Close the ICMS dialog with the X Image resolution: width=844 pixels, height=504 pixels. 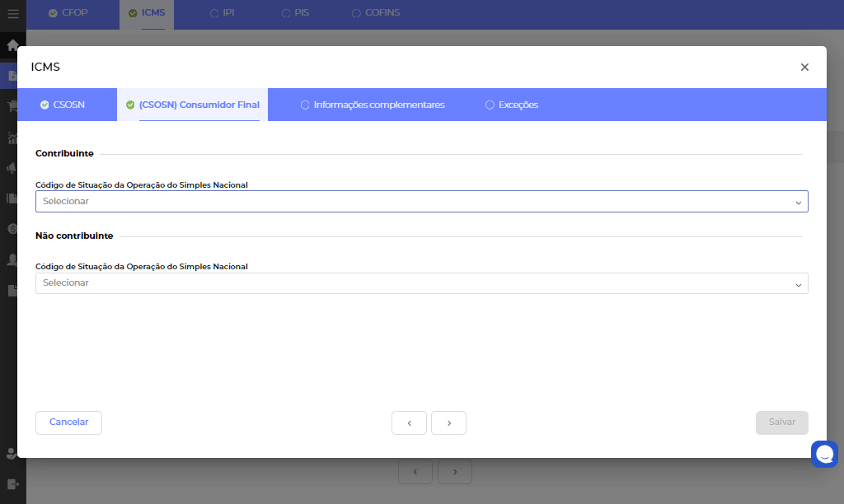(x=804, y=68)
